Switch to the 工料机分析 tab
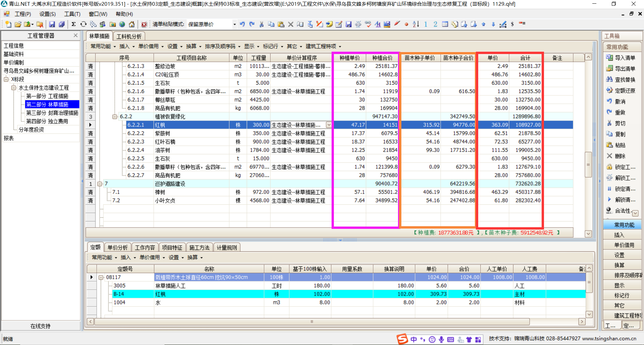 click(x=129, y=36)
